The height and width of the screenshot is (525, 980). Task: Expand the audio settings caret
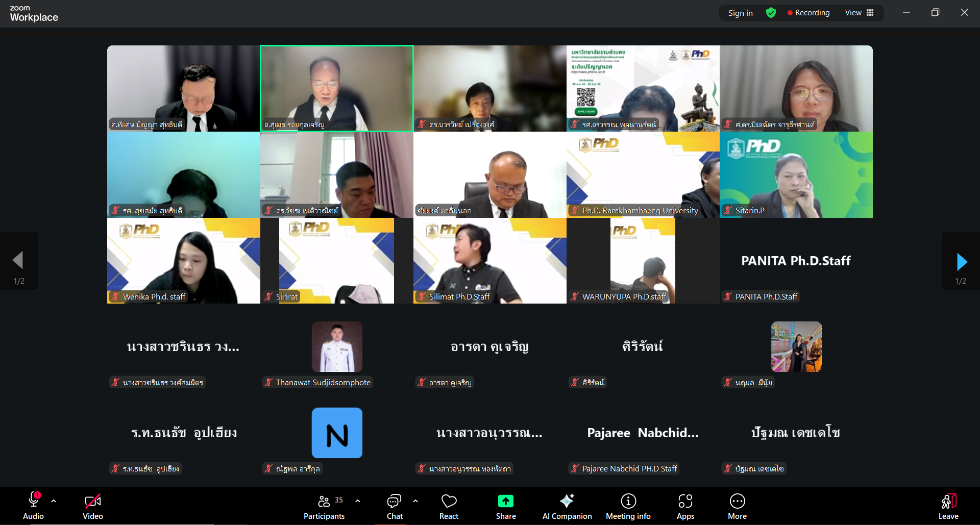pos(54,501)
